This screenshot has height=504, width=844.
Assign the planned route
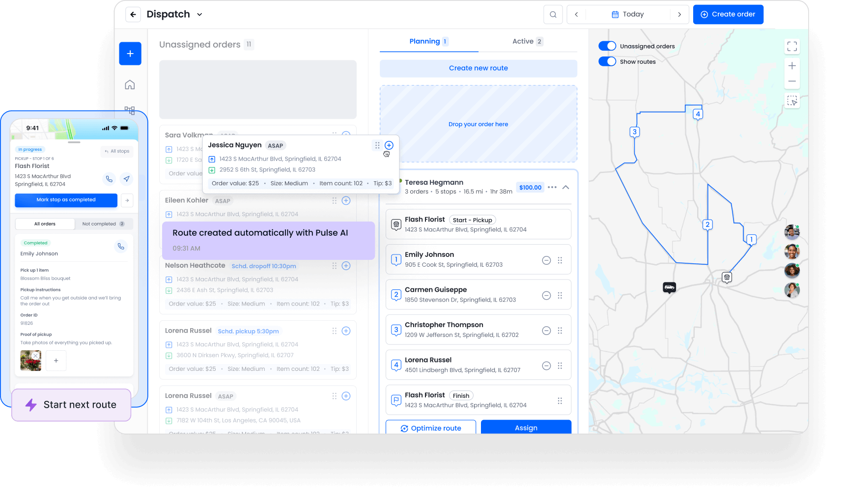(x=526, y=427)
